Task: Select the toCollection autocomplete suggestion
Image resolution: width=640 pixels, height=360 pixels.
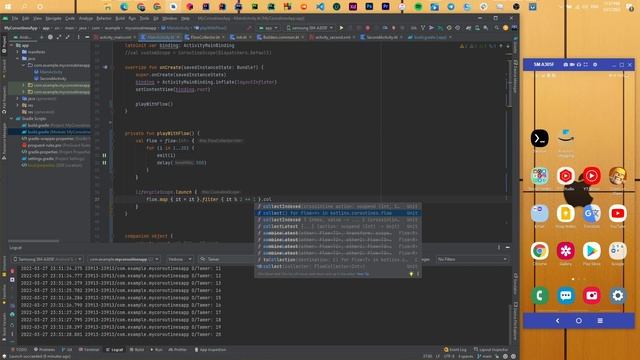Action: (338, 260)
